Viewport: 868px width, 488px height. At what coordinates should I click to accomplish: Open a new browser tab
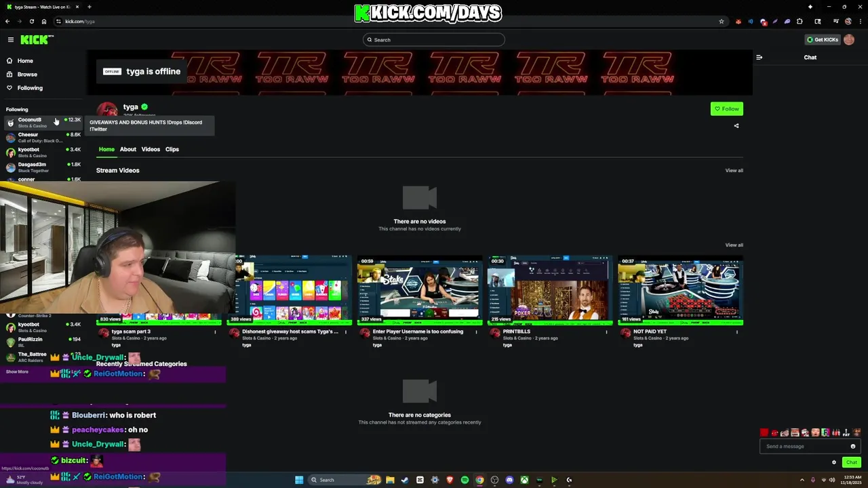pos(90,7)
